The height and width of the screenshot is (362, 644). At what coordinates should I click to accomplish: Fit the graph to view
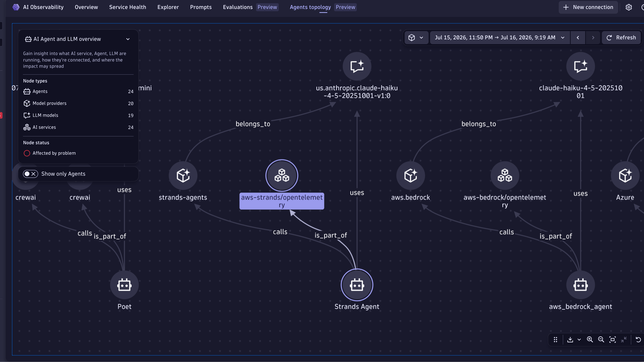pos(613,340)
